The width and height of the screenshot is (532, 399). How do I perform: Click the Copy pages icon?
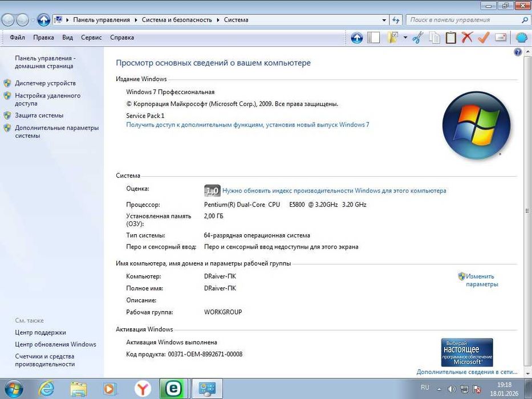[x=434, y=38]
